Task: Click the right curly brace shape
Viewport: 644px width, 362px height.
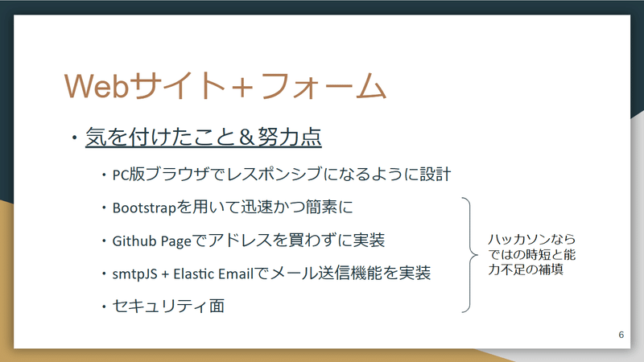Action: pyautogui.click(x=470, y=255)
